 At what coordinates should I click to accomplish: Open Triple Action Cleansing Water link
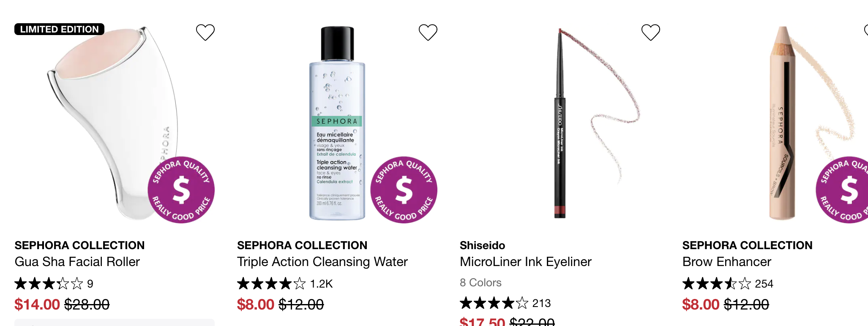click(322, 262)
